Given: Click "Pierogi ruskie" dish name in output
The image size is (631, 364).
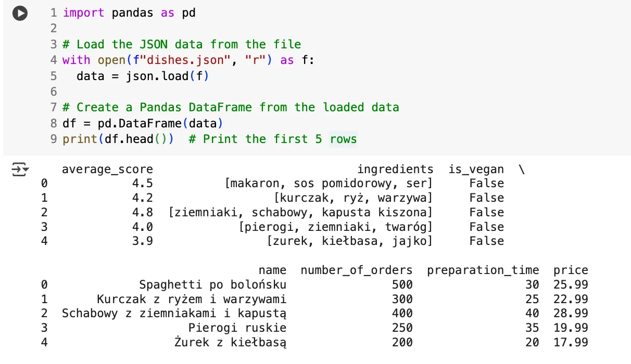Looking at the screenshot, I should [237, 328].
